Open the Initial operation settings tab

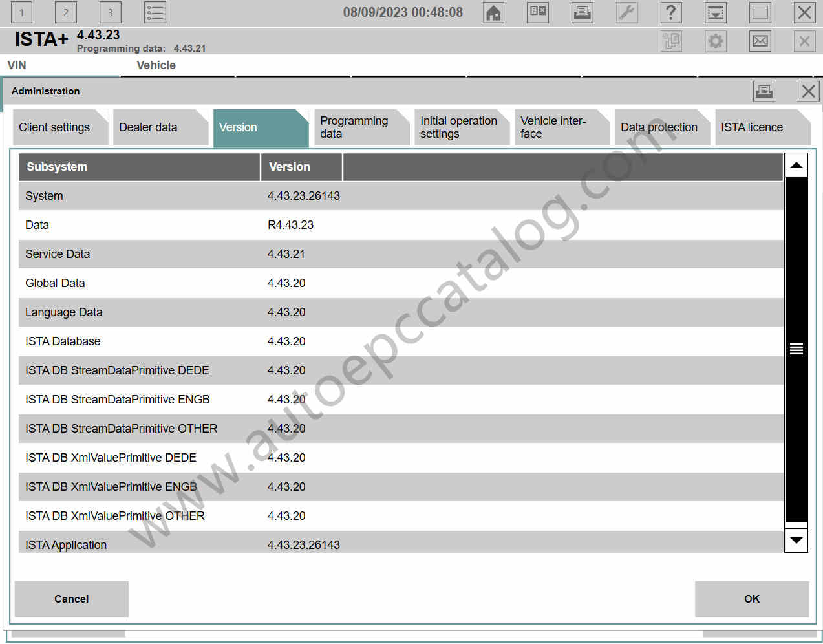462,127
